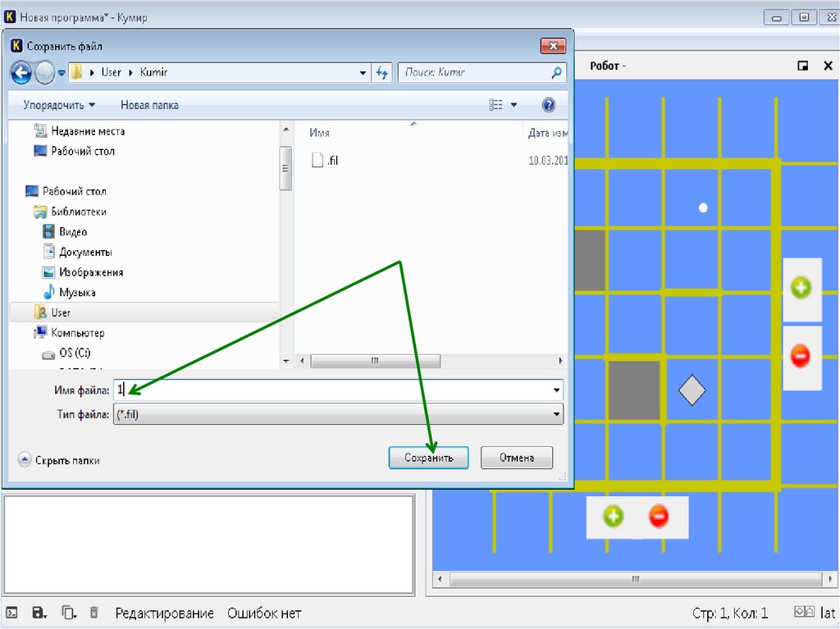
Task: Click the console icon in status bar
Action: pyautogui.click(x=11, y=613)
